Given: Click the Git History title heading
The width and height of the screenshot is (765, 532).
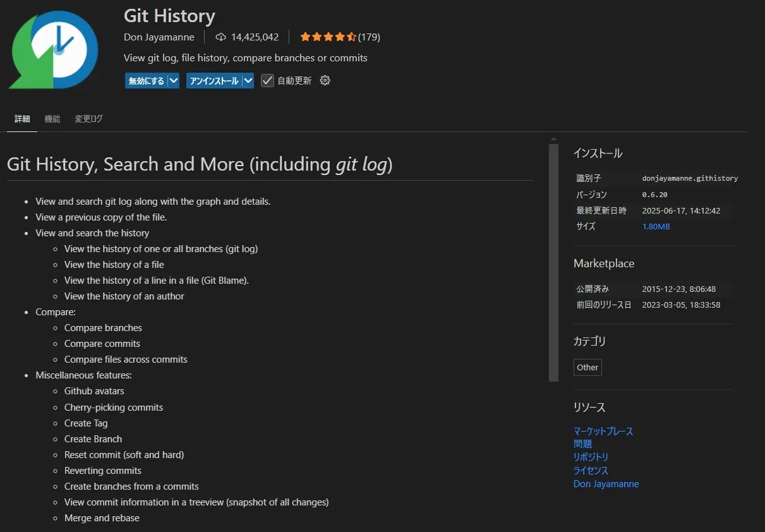Looking at the screenshot, I should click(169, 15).
